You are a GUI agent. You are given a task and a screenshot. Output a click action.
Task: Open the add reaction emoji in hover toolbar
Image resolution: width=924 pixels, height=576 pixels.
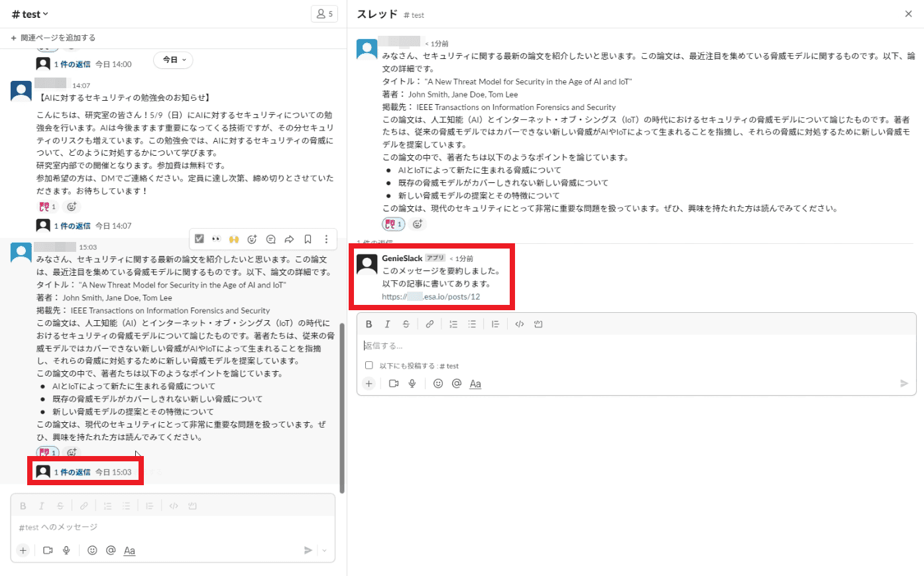tap(252, 239)
